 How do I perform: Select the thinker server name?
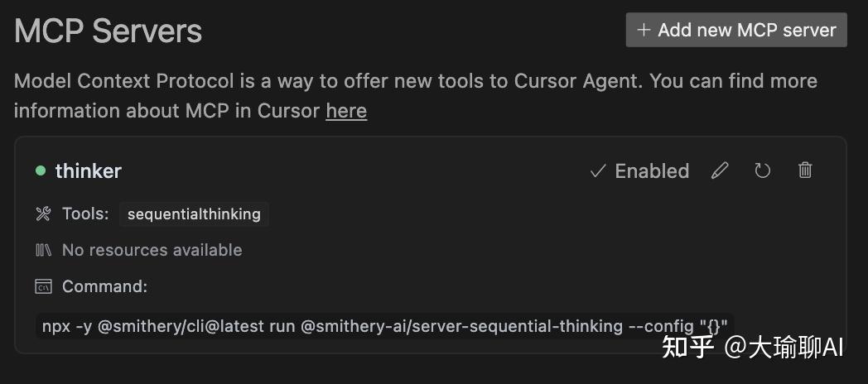(x=89, y=170)
